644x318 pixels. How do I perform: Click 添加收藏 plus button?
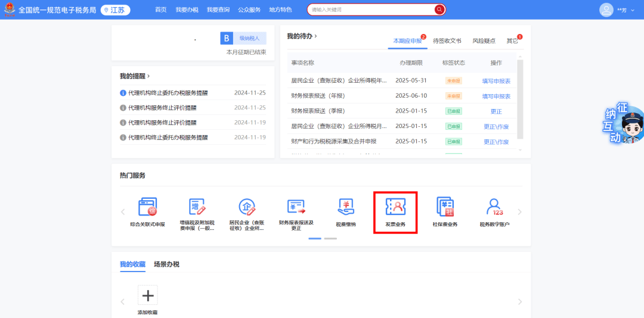(147, 295)
